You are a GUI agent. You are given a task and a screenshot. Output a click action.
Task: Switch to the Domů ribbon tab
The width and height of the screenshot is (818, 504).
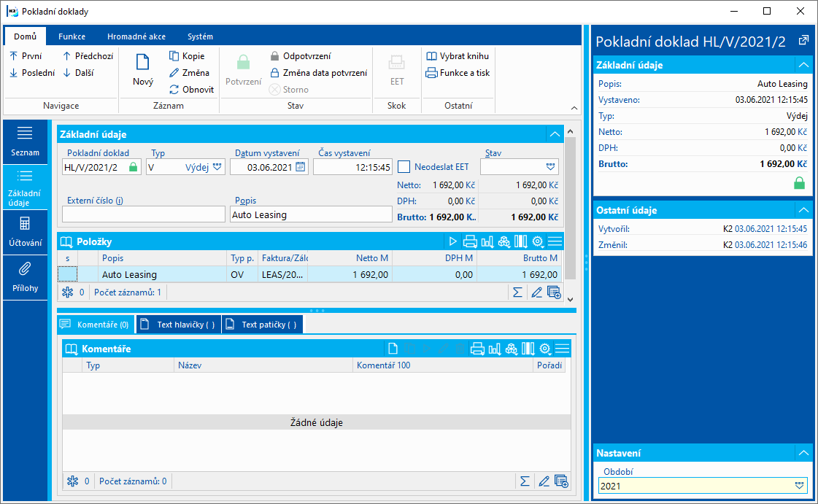(25, 36)
